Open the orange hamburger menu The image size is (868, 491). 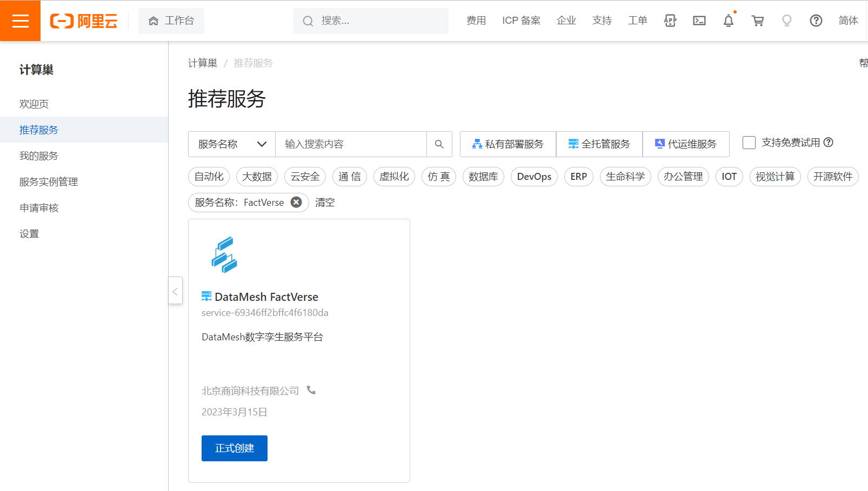[20, 21]
